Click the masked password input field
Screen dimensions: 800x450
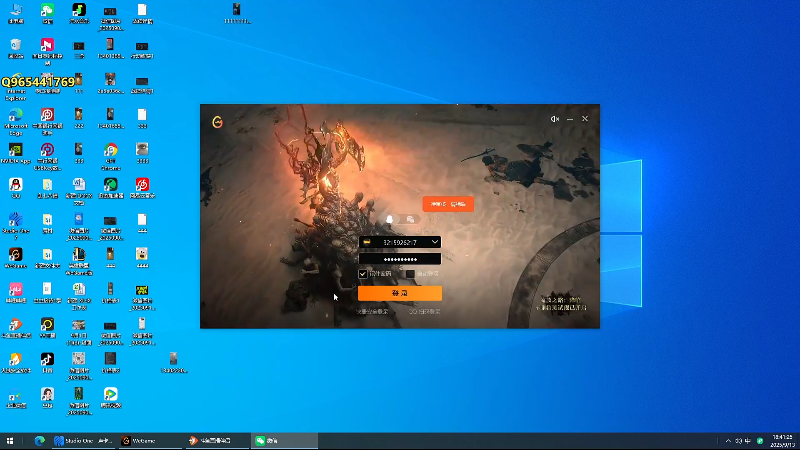click(400, 259)
